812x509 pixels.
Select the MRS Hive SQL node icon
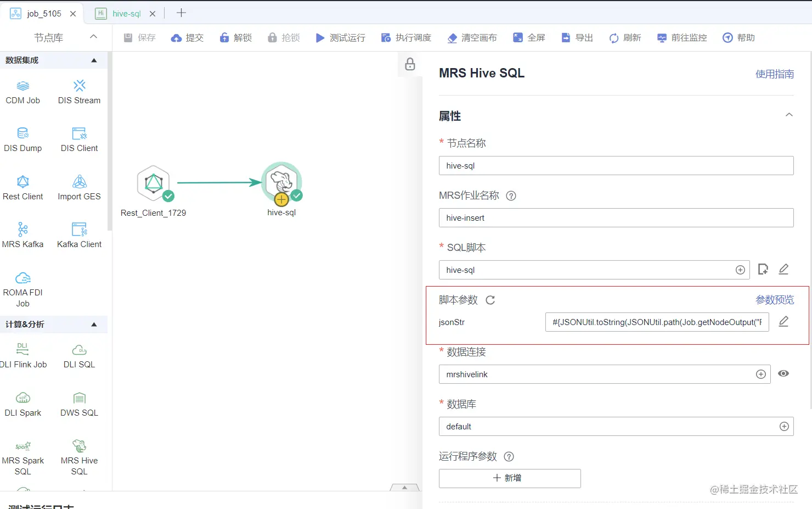[x=80, y=445]
